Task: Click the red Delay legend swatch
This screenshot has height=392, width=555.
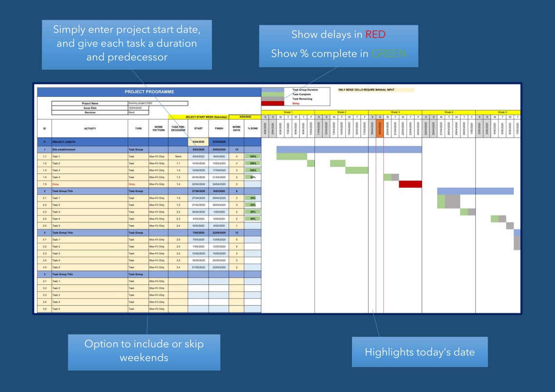Action: point(273,103)
